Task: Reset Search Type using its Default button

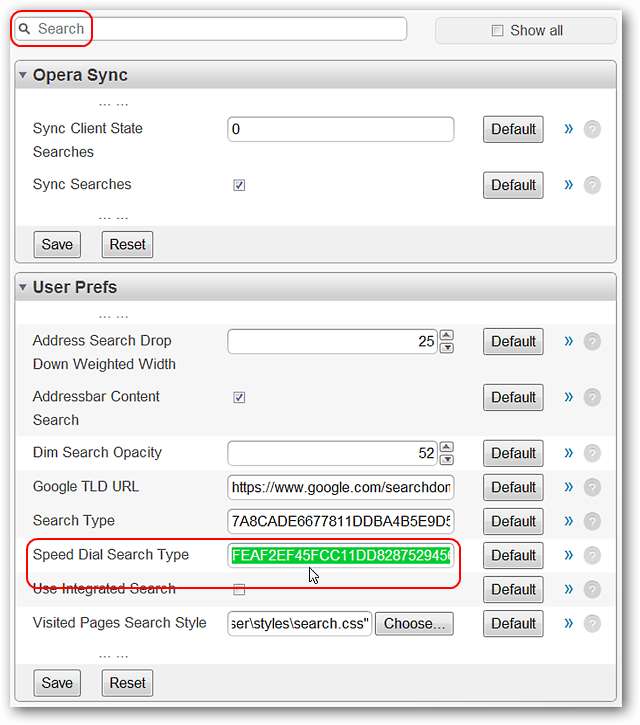Action: [x=513, y=521]
